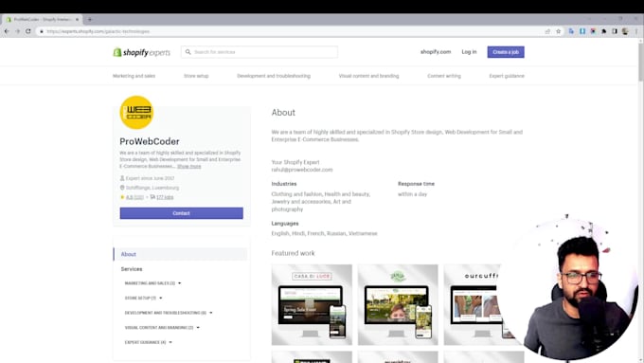Focus the Search for services field
This screenshot has width=644, height=363.
click(x=259, y=52)
